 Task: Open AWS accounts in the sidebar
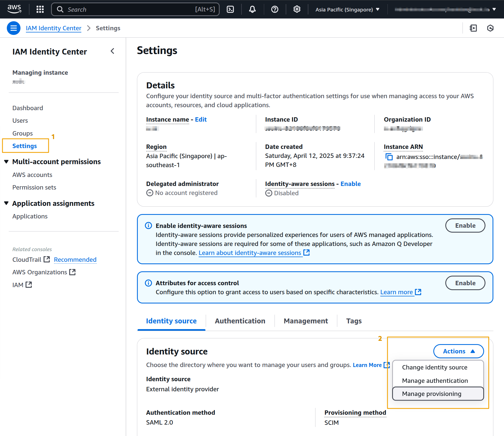[x=32, y=175]
